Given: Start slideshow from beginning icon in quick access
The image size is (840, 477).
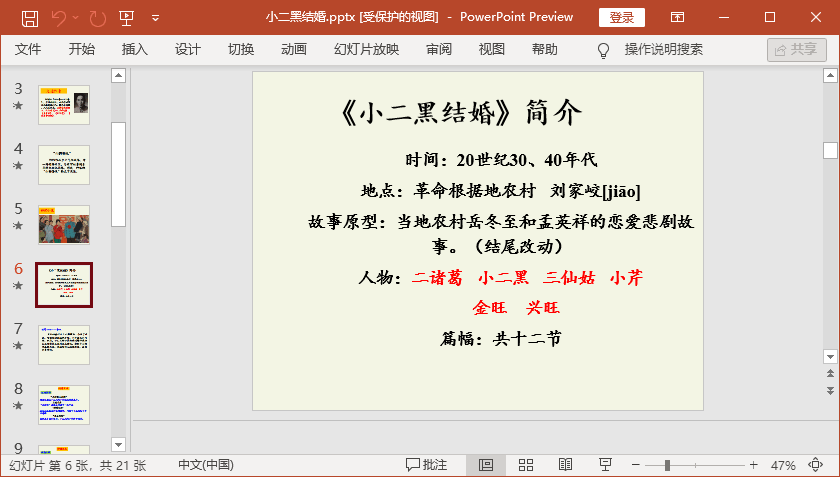Looking at the screenshot, I should [126, 18].
